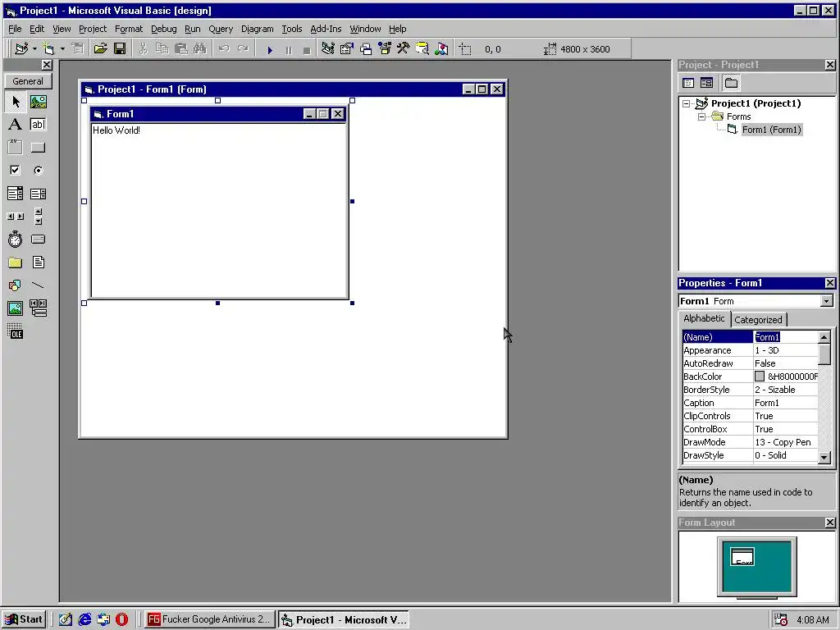Select the FileListBox control tool

[38, 262]
